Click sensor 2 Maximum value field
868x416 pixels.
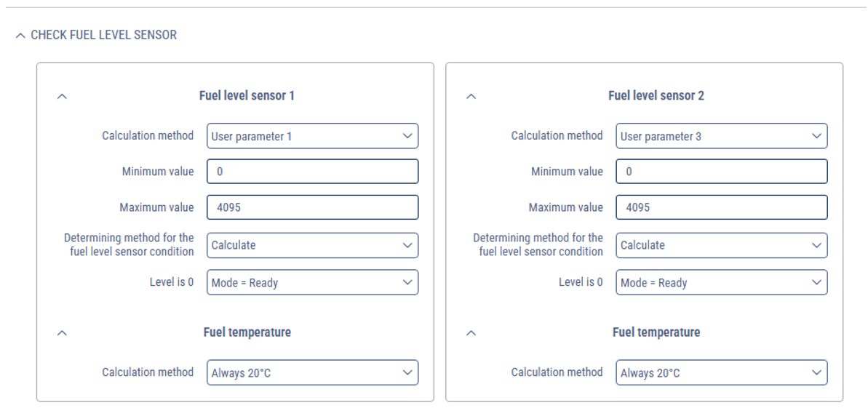click(721, 207)
